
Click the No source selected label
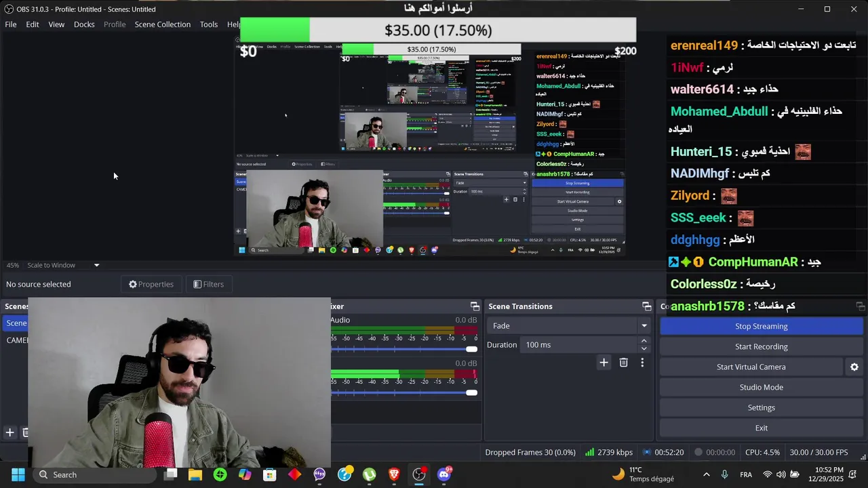click(x=39, y=284)
